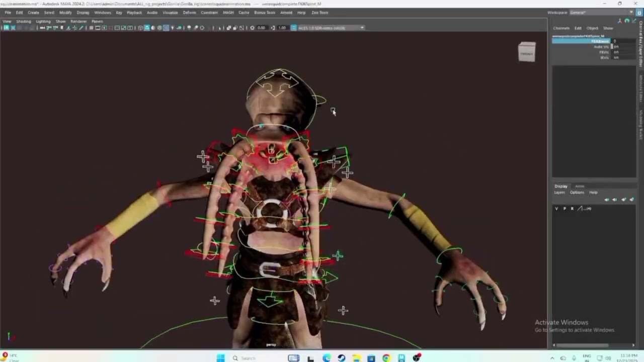This screenshot has height=362, width=644.
Task: Open the Windows menu
Action: point(103,13)
